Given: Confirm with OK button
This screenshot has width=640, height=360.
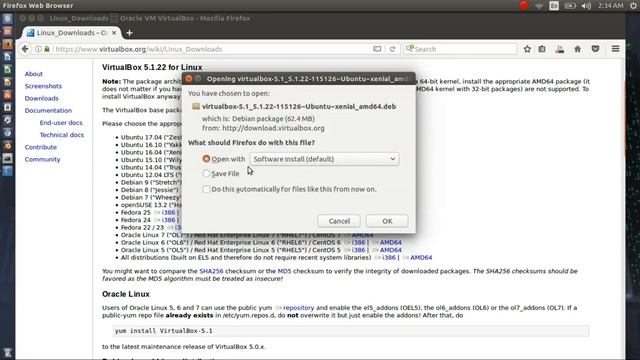Looking at the screenshot, I should click(387, 221).
